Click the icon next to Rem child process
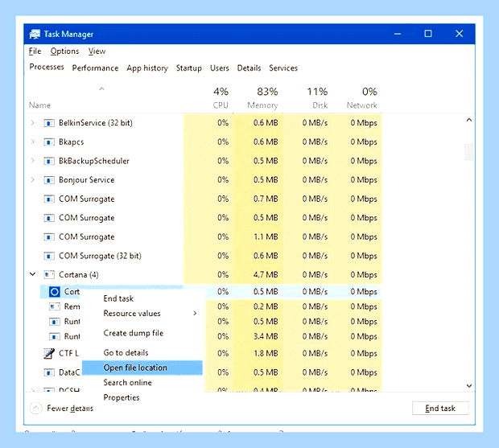499x448 pixels. 55,306
